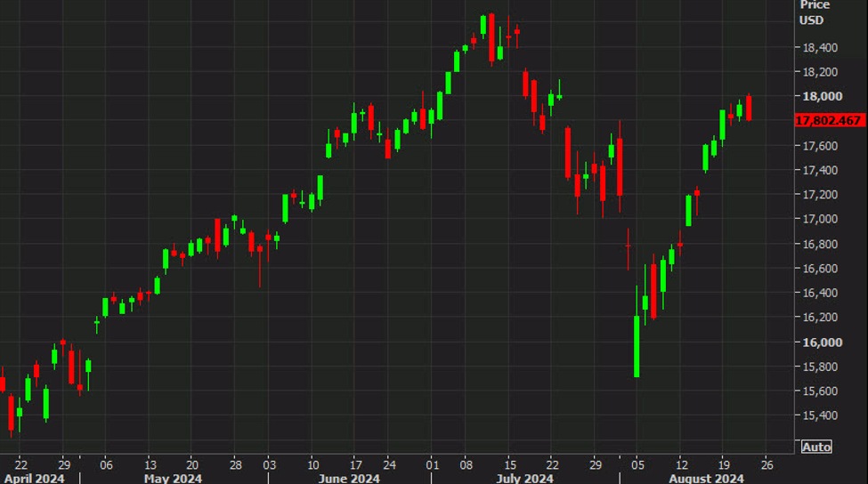Click the date label 29 in April

point(64,464)
